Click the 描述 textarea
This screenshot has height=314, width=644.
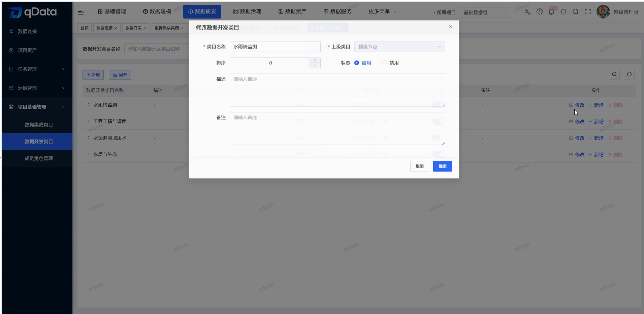point(337,90)
